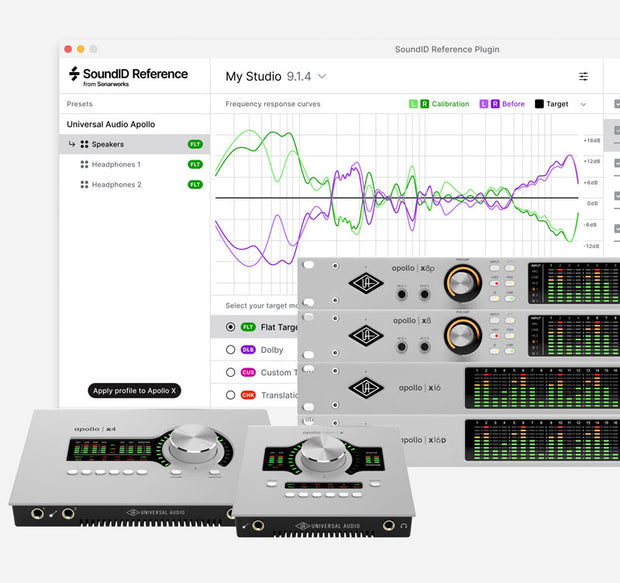Toggle the dark green R Calibration curve

pyautogui.click(x=424, y=104)
